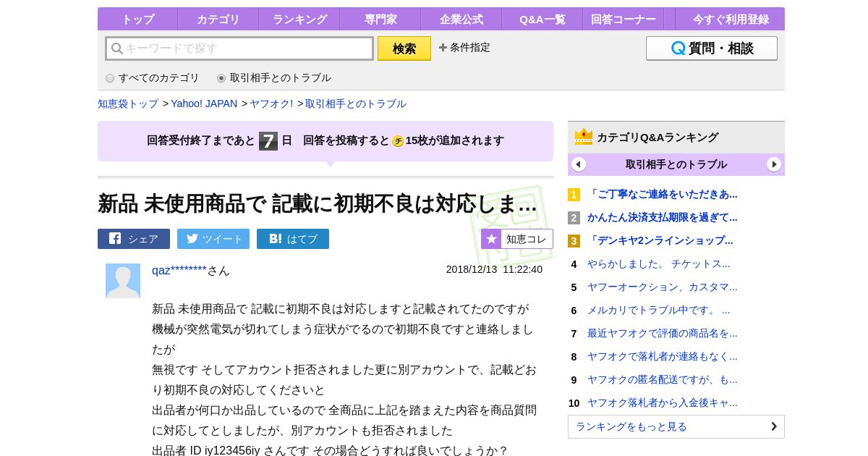868x456 pixels.
Task: Click previous category arrow in ranking
Action: point(579,164)
